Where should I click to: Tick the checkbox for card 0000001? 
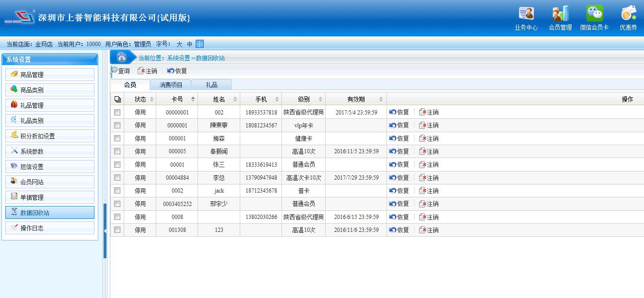pyautogui.click(x=117, y=125)
